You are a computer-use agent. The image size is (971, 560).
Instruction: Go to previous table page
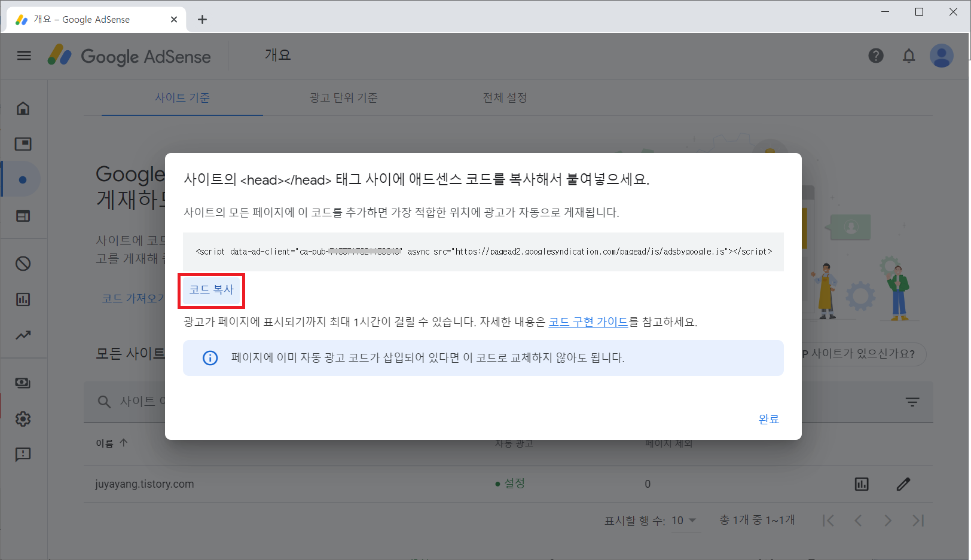tap(858, 521)
